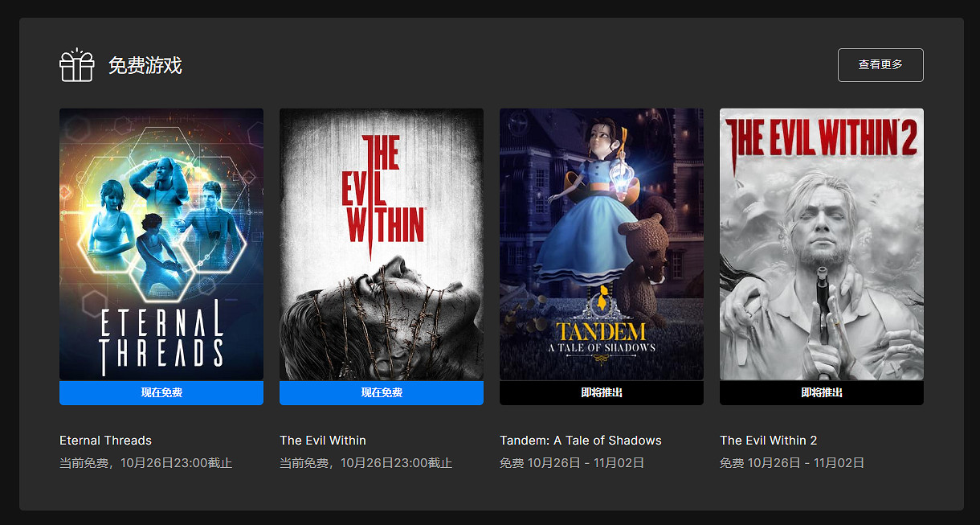The height and width of the screenshot is (525, 980).
Task: Click The Evil Within 2 free period dates
Action: pyautogui.click(x=792, y=463)
